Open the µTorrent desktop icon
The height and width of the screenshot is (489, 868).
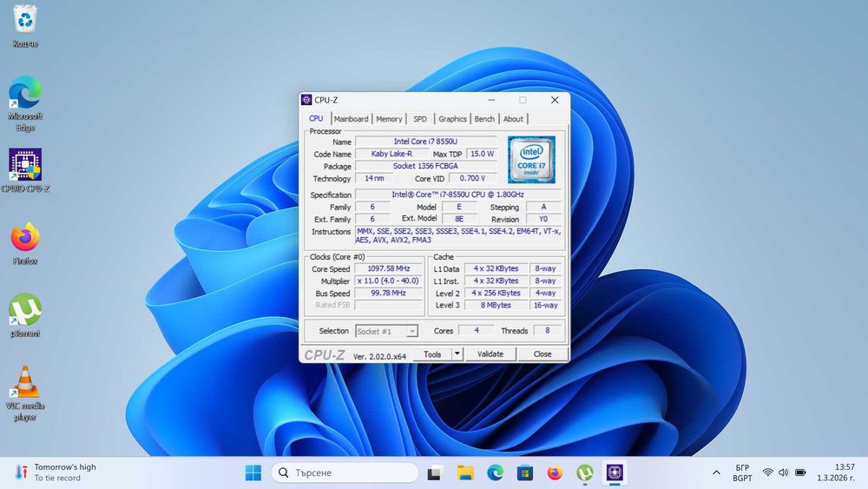point(25,310)
